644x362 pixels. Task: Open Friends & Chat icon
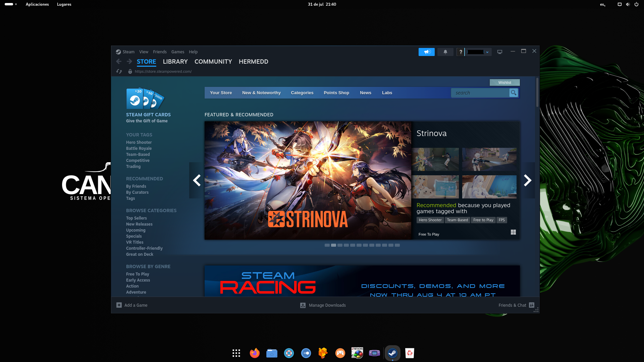(x=532, y=305)
